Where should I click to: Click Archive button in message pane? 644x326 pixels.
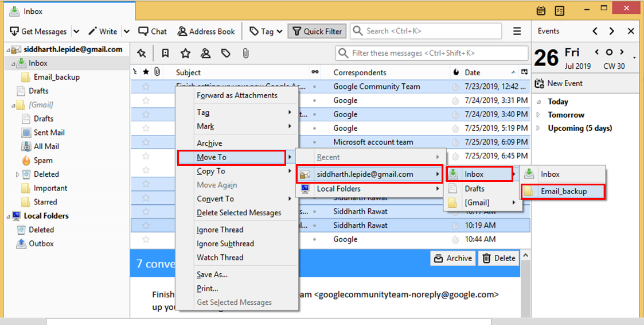coord(453,258)
